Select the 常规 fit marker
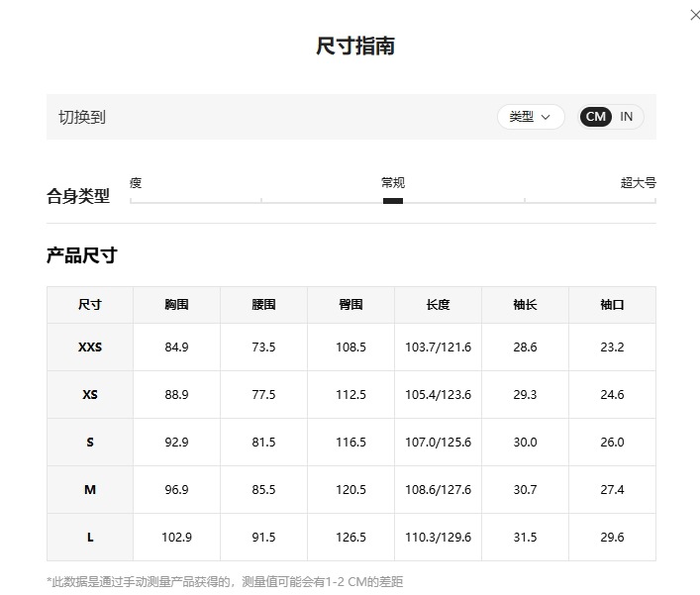700x595 pixels. pyautogui.click(x=393, y=201)
